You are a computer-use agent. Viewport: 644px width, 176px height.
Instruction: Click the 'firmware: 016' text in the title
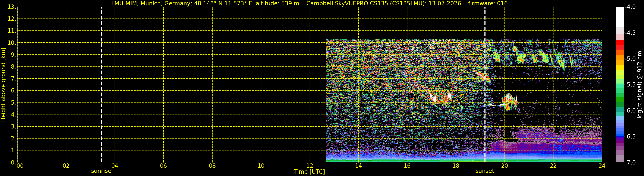click(x=488, y=3)
